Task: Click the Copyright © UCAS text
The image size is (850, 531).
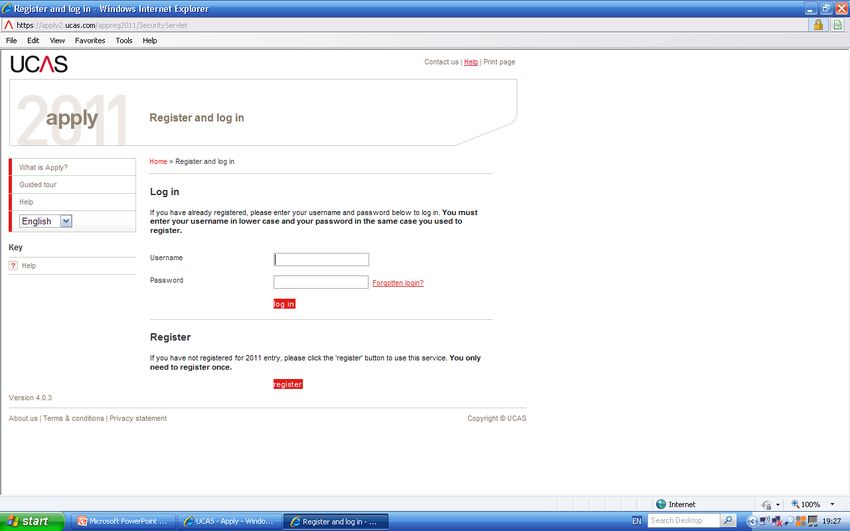Action: point(497,418)
